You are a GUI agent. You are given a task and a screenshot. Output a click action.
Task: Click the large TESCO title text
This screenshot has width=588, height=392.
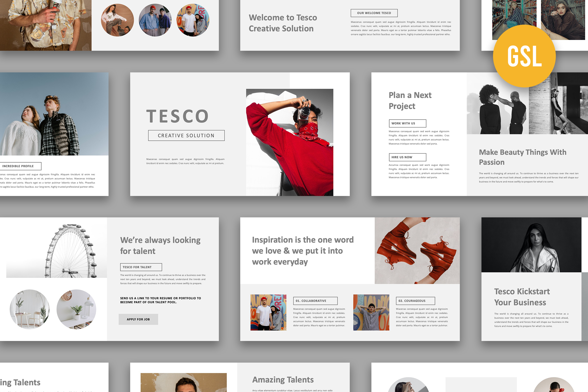click(x=177, y=116)
